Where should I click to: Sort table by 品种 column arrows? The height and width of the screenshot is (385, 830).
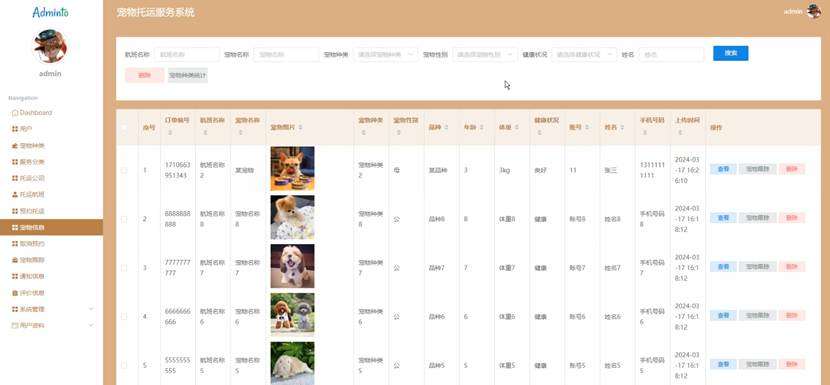pyautogui.click(x=446, y=128)
